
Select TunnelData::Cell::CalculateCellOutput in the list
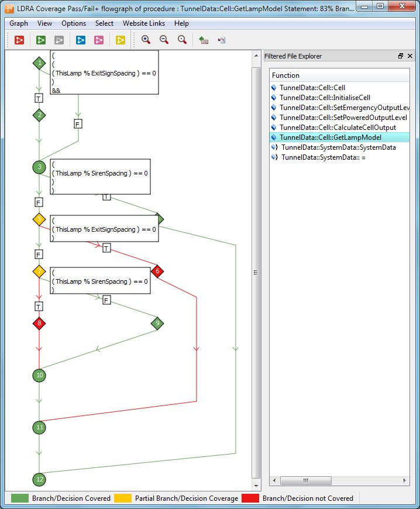(338, 128)
